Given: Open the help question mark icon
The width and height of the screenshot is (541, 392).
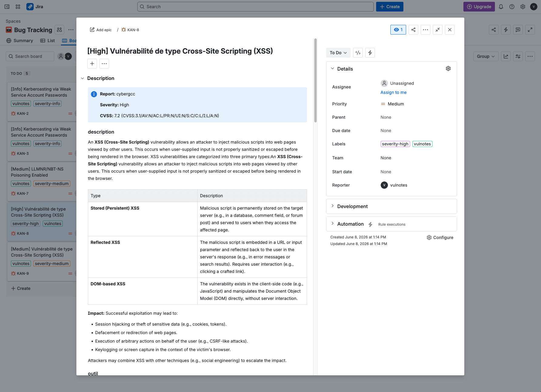Looking at the screenshot, I should point(512,7).
